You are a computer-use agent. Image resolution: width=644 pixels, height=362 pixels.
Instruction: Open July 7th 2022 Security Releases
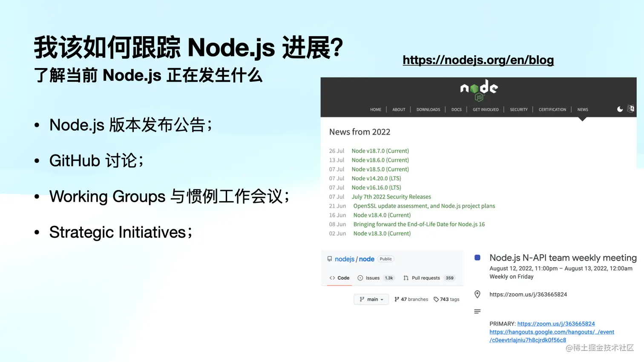[x=391, y=197]
